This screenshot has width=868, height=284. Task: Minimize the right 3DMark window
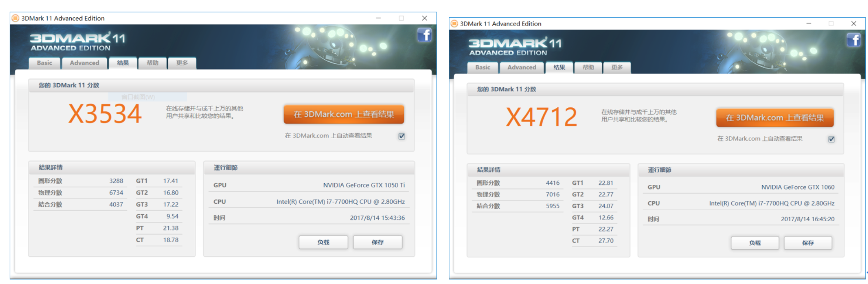(809, 24)
